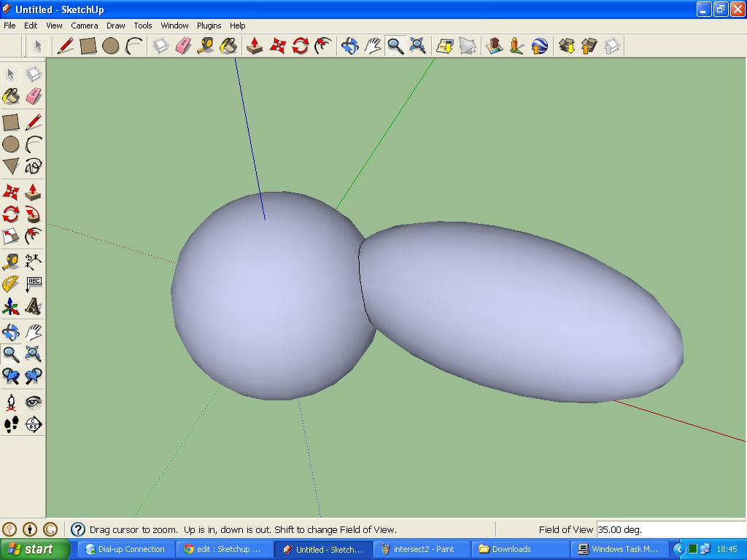
Task: Open the Camera menu
Action: [x=85, y=26]
